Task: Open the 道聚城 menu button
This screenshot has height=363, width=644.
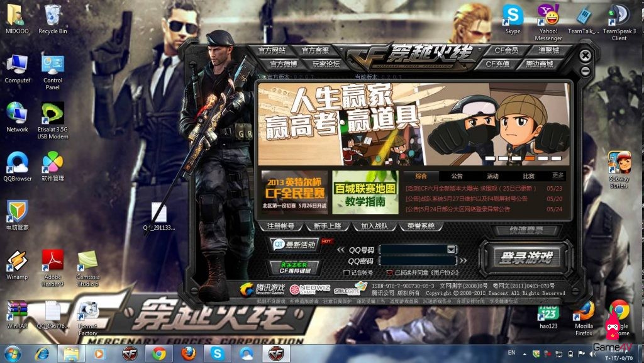Action: [x=548, y=50]
